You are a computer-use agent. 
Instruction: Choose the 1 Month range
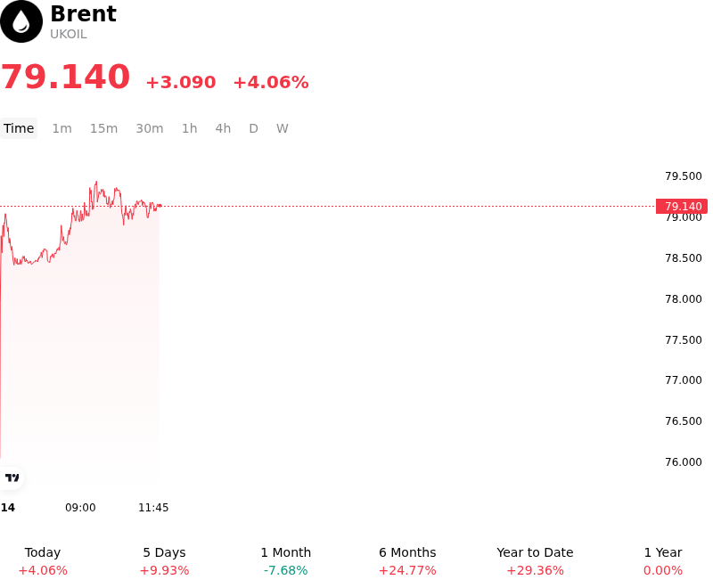tap(285, 561)
